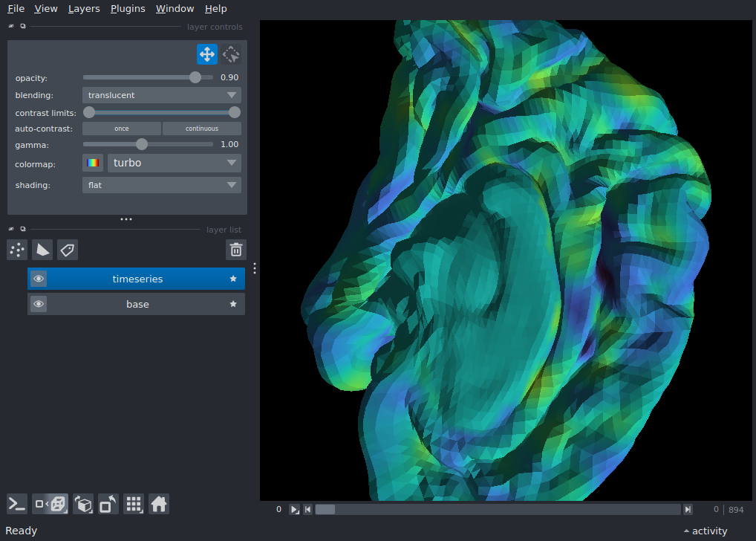Image resolution: width=756 pixels, height=541 pixels.
Task: Open the shading dropdown
Action: (161, 185)
